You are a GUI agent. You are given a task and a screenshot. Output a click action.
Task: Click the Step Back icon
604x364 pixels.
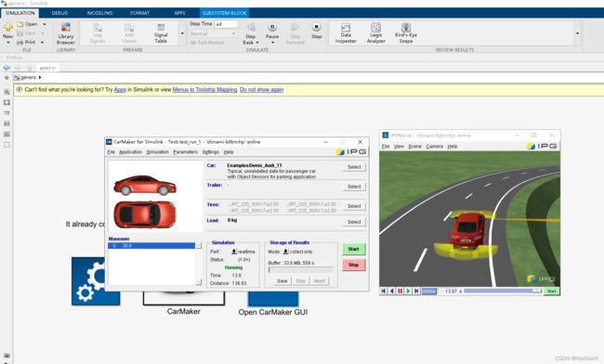(x=251, y=28)
